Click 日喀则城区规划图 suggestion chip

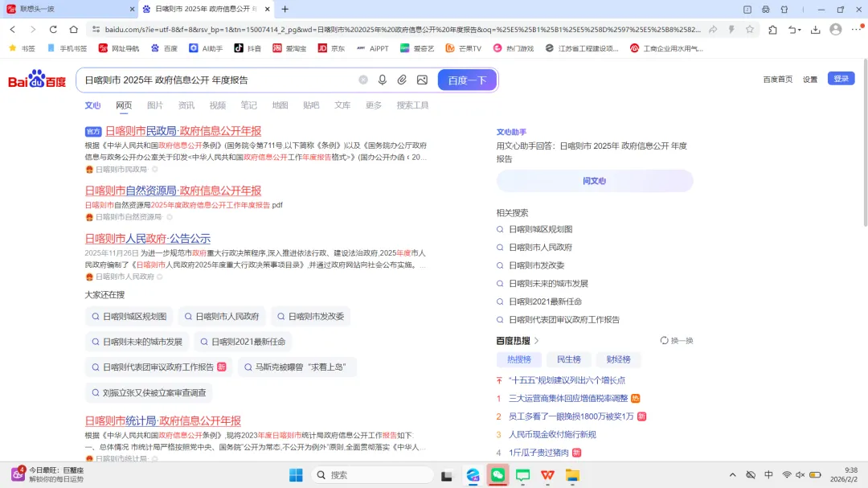129,316
